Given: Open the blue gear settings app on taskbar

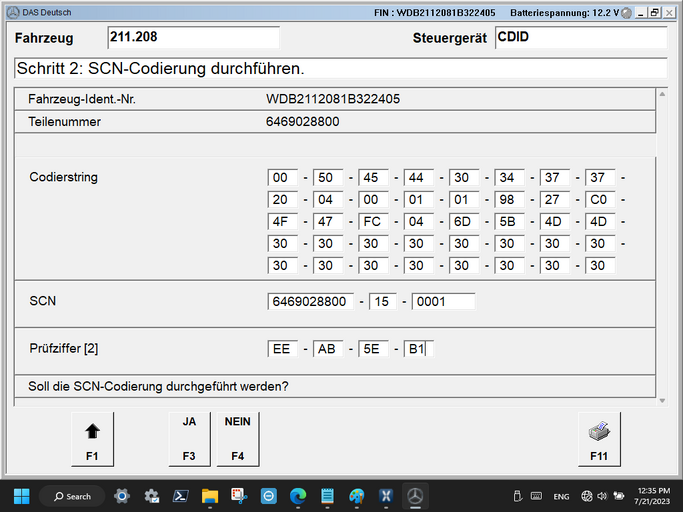Looking at the screenshot, I should coord(122,496).
